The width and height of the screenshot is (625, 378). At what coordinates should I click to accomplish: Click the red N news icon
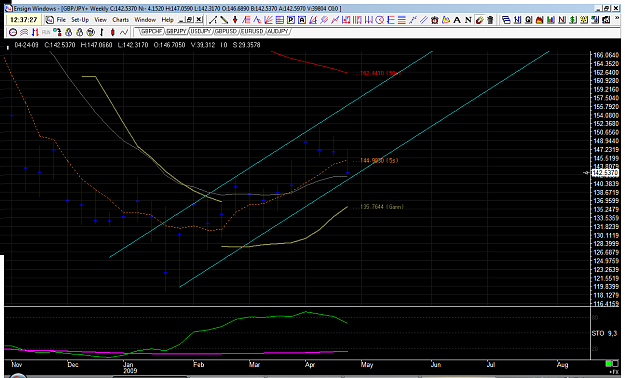pyautogui.click(x=562, y=20)
